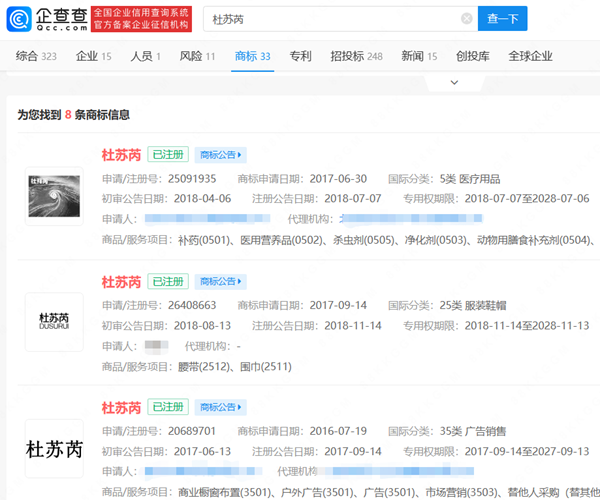Go to the 风险 tab
This screenshot has width=600, height=500.
[x=197, y=57]
